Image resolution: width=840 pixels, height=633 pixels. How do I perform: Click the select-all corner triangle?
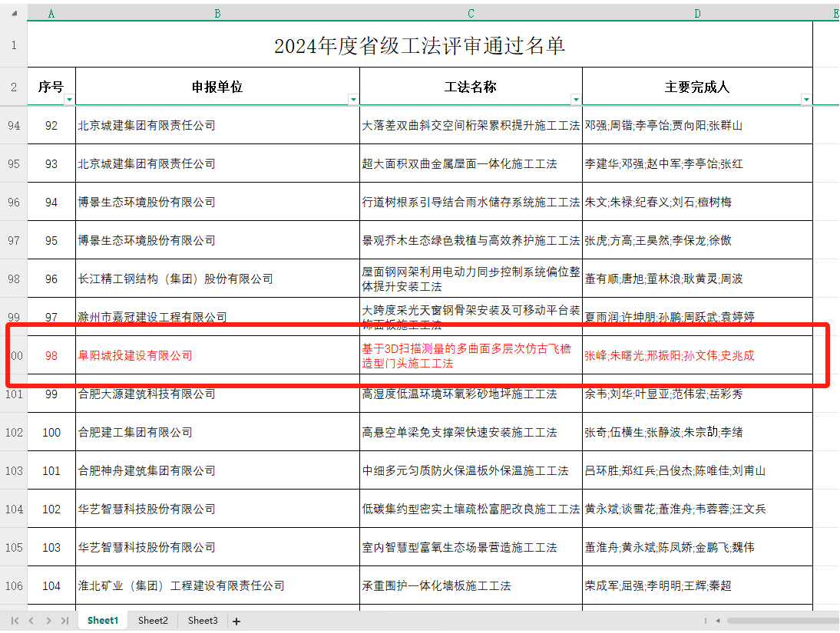[14, 13]
